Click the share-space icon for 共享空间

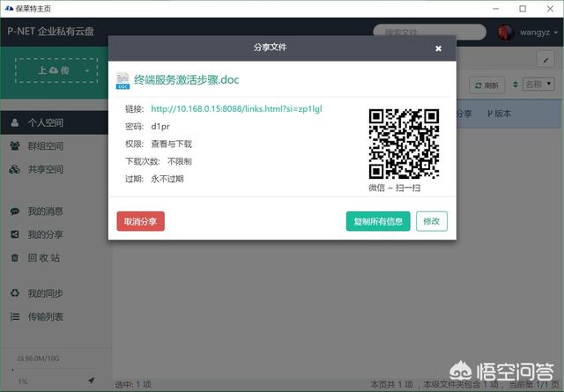[15, 169]
